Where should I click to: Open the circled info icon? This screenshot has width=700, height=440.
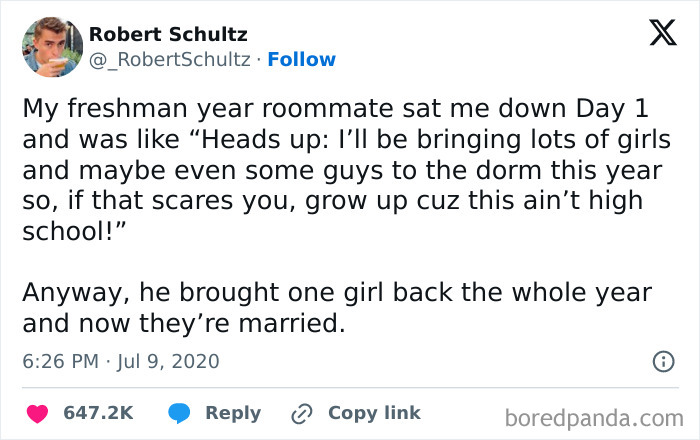662,361
